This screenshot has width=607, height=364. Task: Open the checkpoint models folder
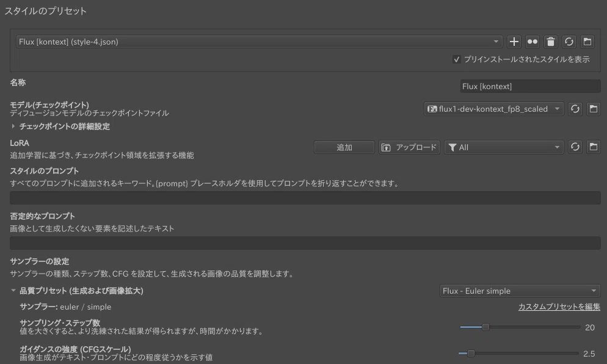point(594,109)
